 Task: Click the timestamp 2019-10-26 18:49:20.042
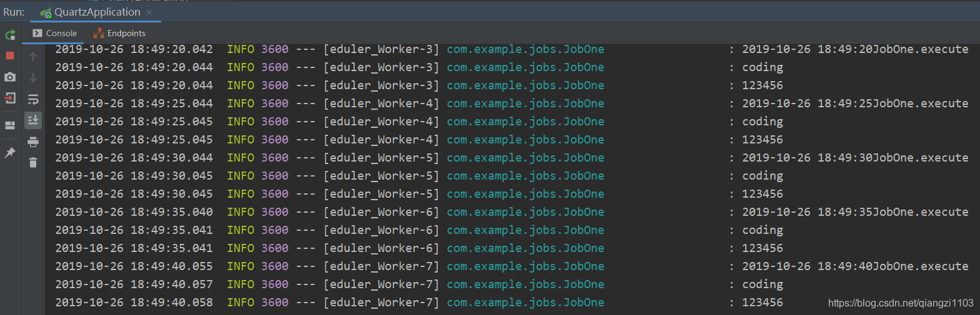click(134, 49)
